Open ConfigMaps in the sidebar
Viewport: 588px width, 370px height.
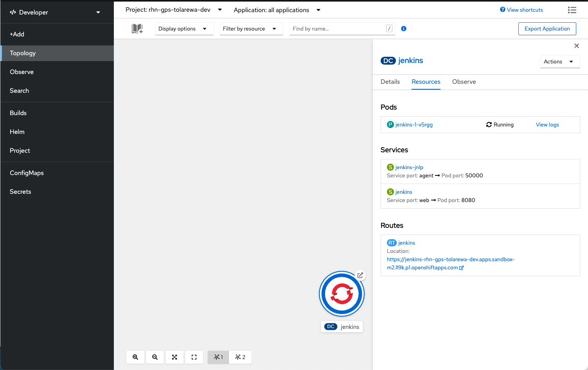pyautogui.click(x=57, y=173)
